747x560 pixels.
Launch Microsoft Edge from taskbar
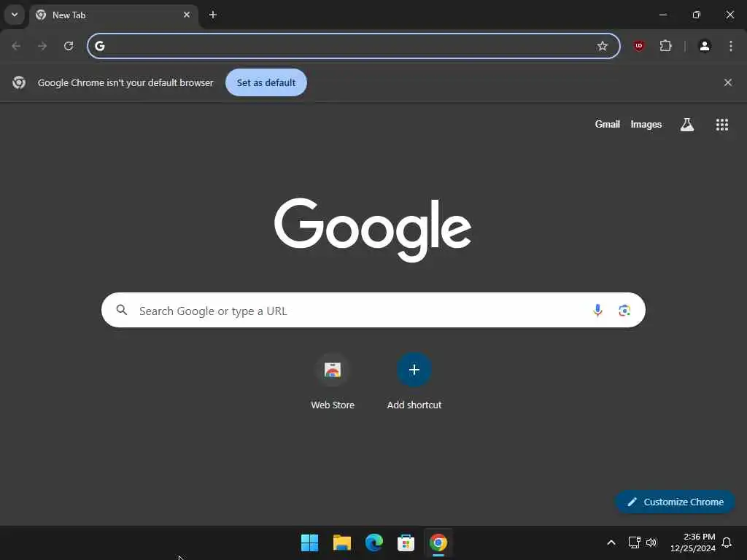[374, 542]
